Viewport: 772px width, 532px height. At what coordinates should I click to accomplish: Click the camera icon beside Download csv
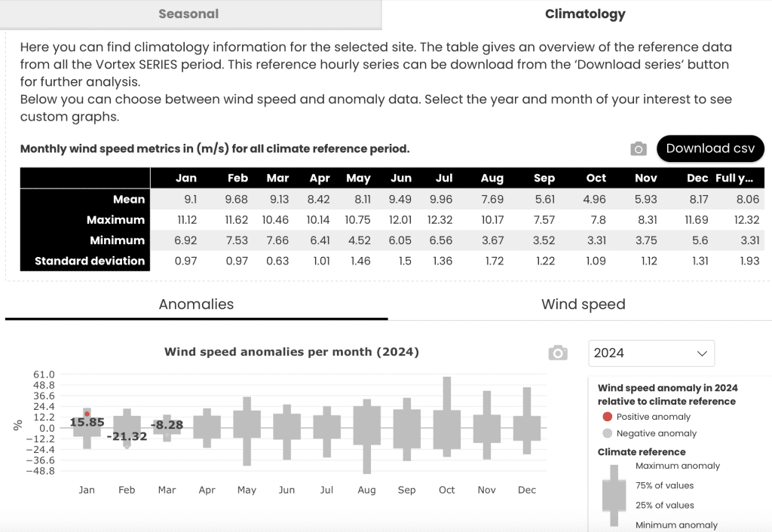639,148
